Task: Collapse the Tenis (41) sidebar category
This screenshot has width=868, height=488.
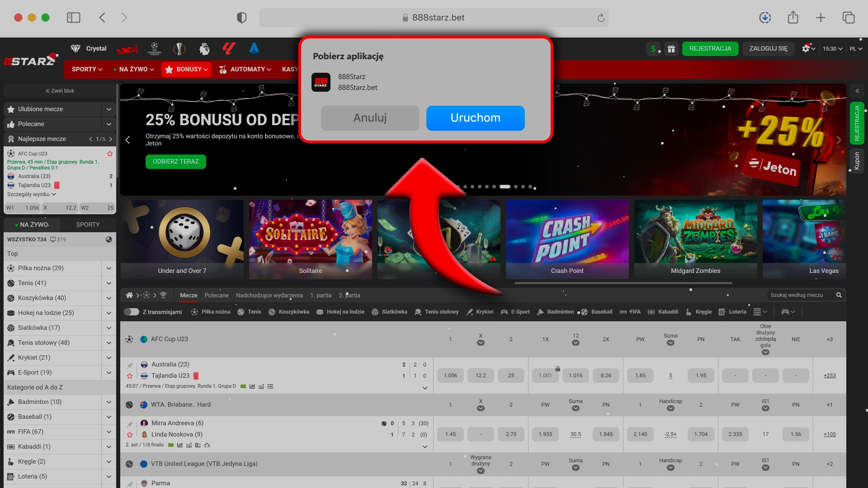Action: (x=108, y=283)
